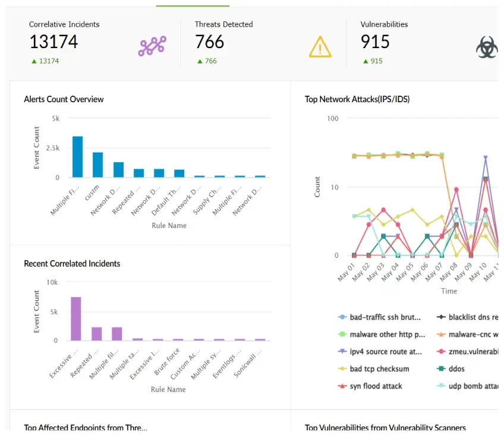504x436 pixels.
Task: Hide the ddos series from the legend
Action: (x=442, y=368)
